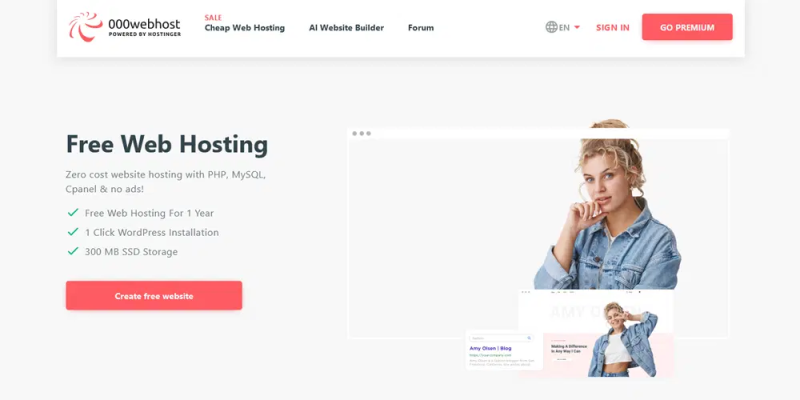Click the Making A Difference website preview thumbnail
The image size is (800, 400).
coord(596,334)
